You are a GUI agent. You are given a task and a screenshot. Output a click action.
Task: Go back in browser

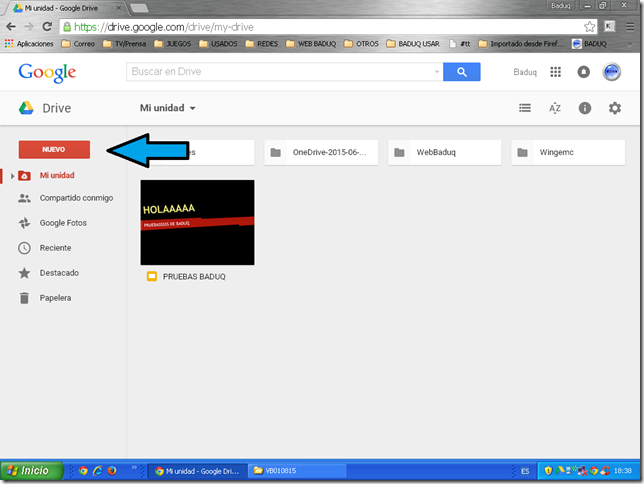point(11,27)
